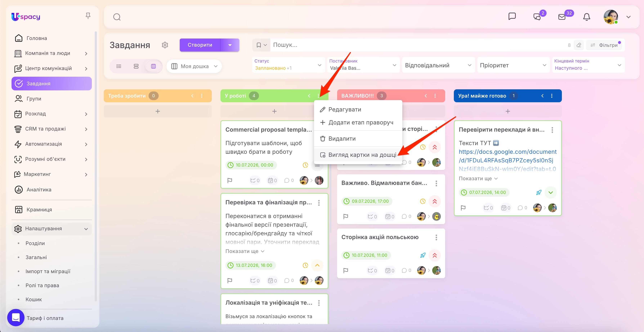Open the single chat bubble icon

[512, 17]
